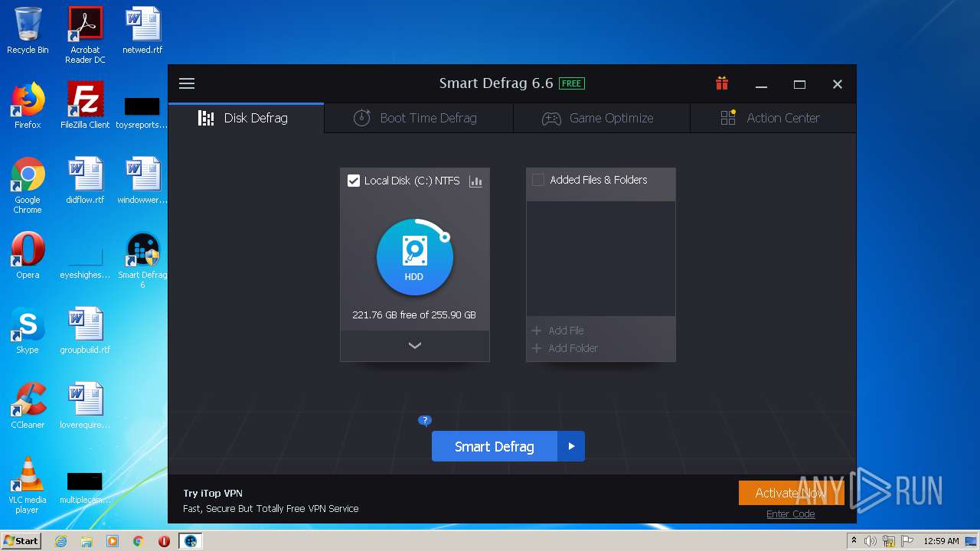Open VLC media player shortcut
This screenshot has height=551, width=980.
[28, 485]
